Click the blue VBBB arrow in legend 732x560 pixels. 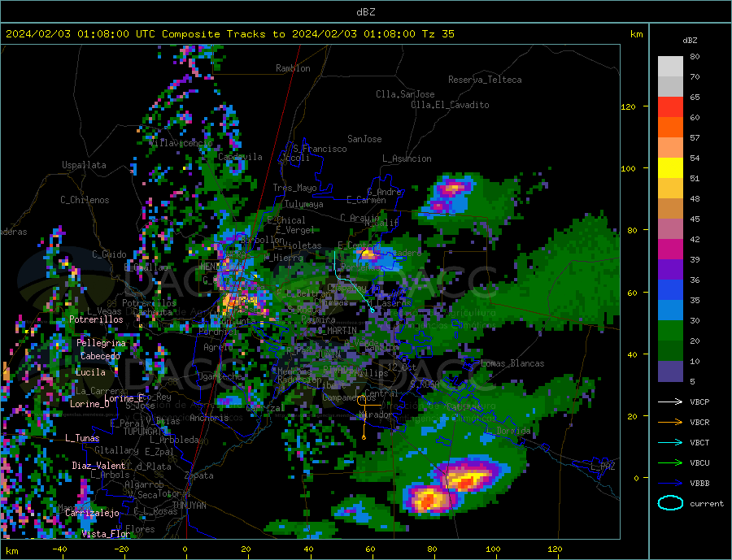(670, 484)
